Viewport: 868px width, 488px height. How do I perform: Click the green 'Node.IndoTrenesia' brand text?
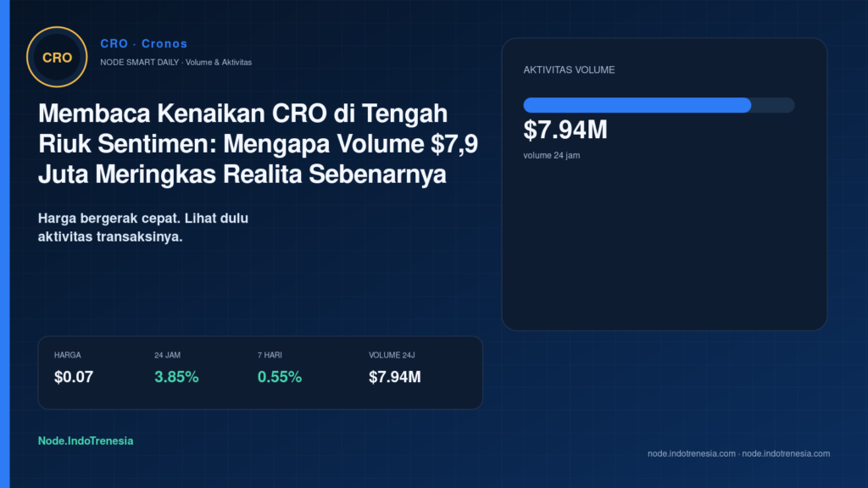click(86, 441)
